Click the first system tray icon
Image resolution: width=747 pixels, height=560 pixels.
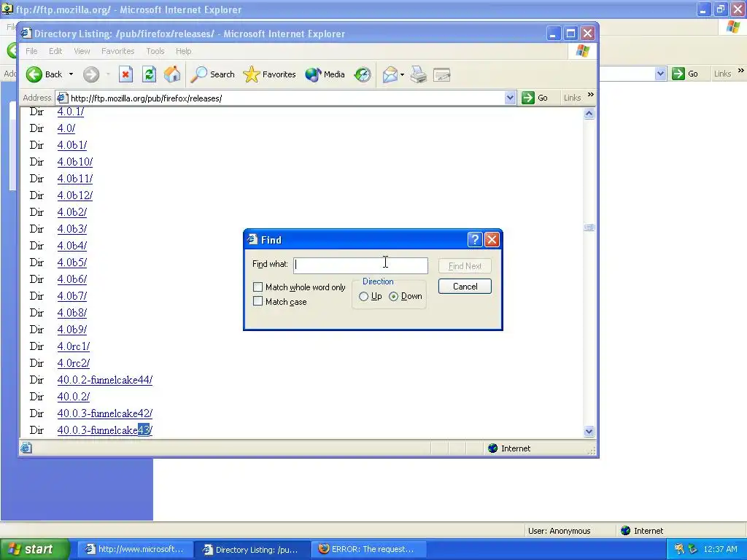[x=680, y=549]
